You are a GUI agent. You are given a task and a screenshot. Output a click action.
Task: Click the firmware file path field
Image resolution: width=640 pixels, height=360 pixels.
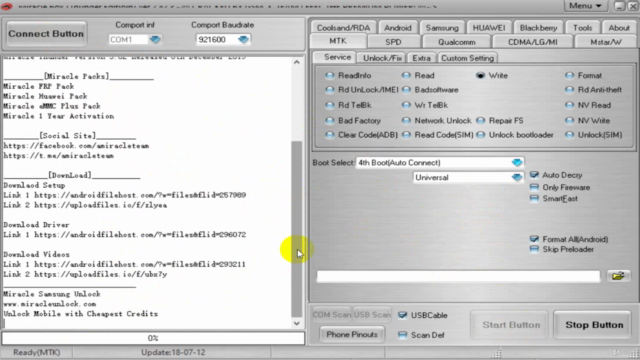click(x=458, y=276)
